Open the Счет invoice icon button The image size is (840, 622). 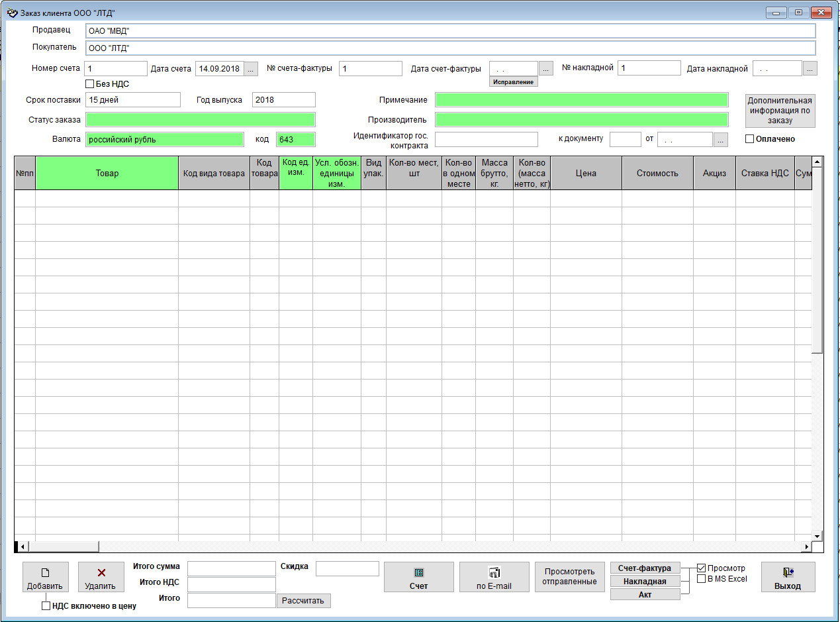click(418, 573)
